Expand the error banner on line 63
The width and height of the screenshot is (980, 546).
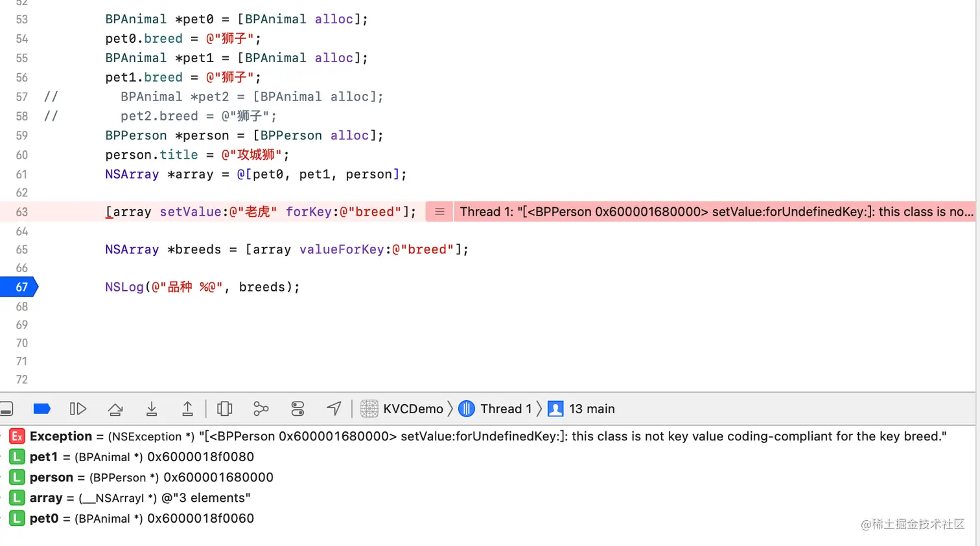439,212
